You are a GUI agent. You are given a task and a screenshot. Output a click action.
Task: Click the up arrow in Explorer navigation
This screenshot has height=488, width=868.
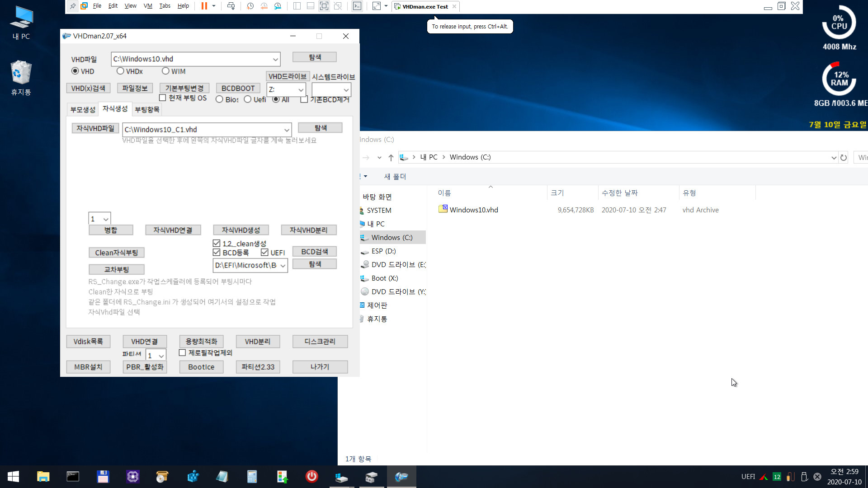pyautogui.click(x=391, y=157)
